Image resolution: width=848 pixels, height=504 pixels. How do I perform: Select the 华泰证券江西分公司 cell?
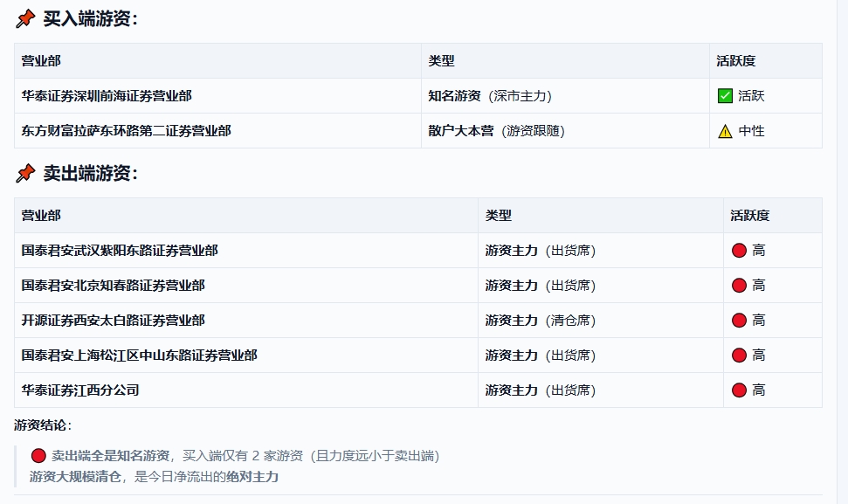(80, 390)
